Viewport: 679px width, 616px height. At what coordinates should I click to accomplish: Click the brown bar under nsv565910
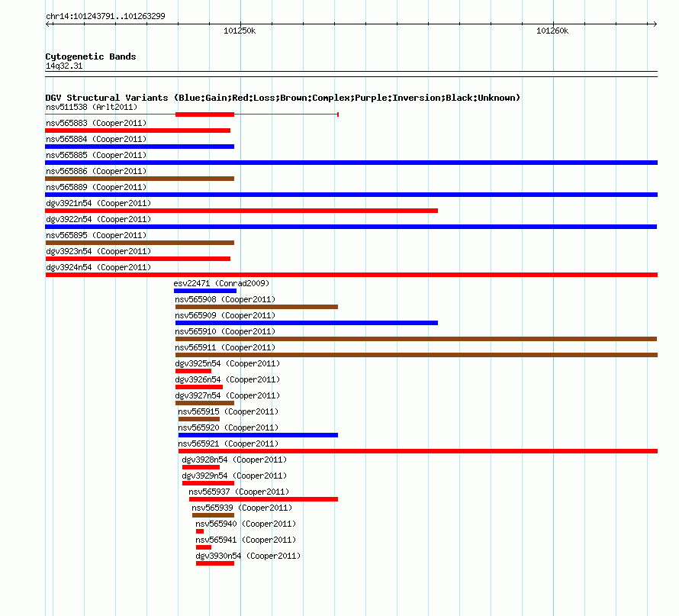coord(416,339)
